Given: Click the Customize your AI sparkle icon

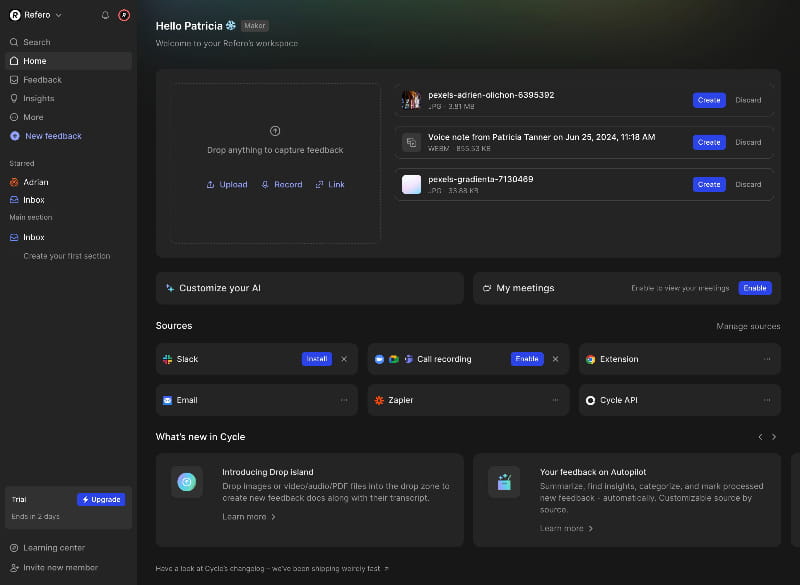Looking at the screenshot, I should pyautogui.click(x=169, y=288).
